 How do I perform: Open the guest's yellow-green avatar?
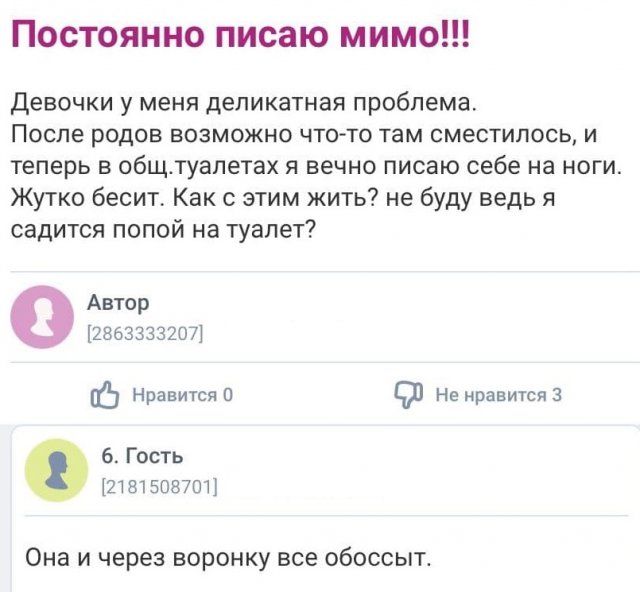(55, 470)
